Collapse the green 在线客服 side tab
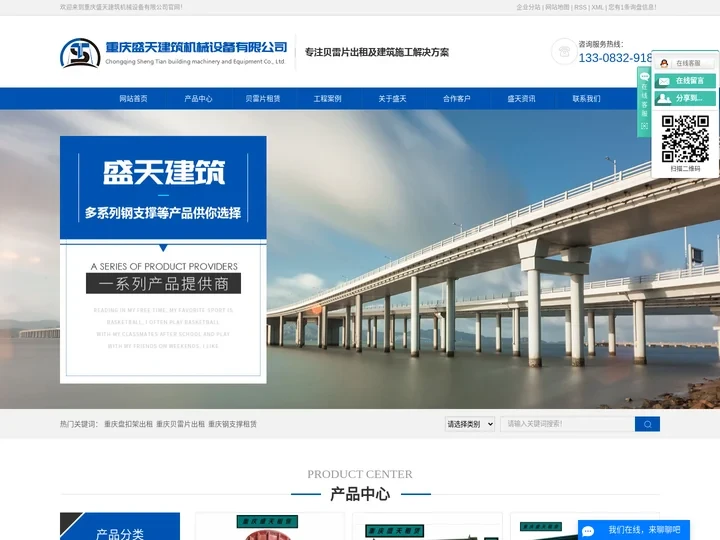720x540 pixels. 644,102
